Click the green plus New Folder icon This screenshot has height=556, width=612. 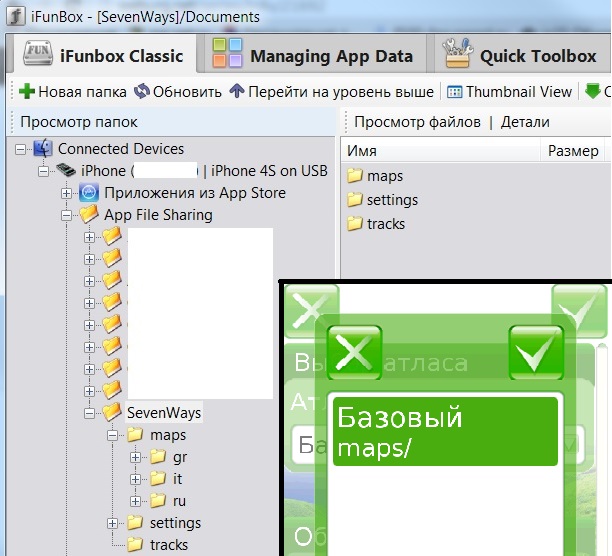[x=27, y=92]
